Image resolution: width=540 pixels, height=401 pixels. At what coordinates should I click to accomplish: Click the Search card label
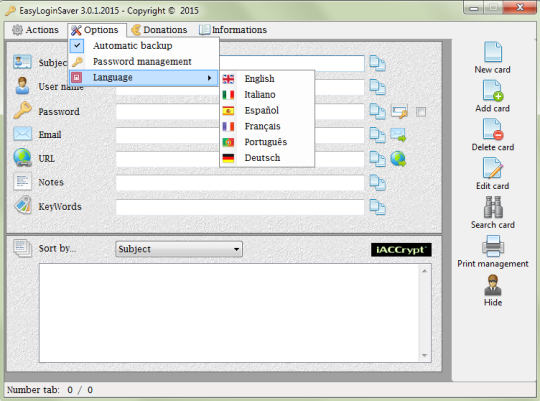click(x=493, y=225)
